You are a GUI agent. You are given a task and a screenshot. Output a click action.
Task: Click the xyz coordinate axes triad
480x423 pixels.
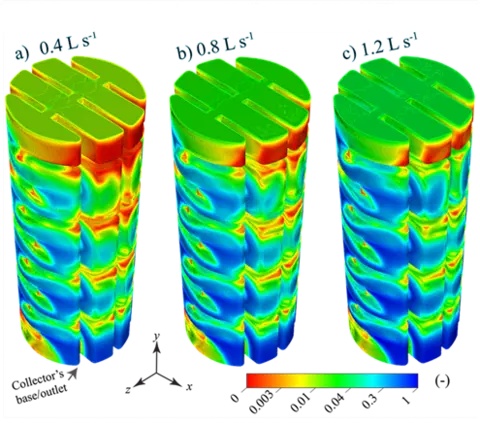click(x=158, y=364)
